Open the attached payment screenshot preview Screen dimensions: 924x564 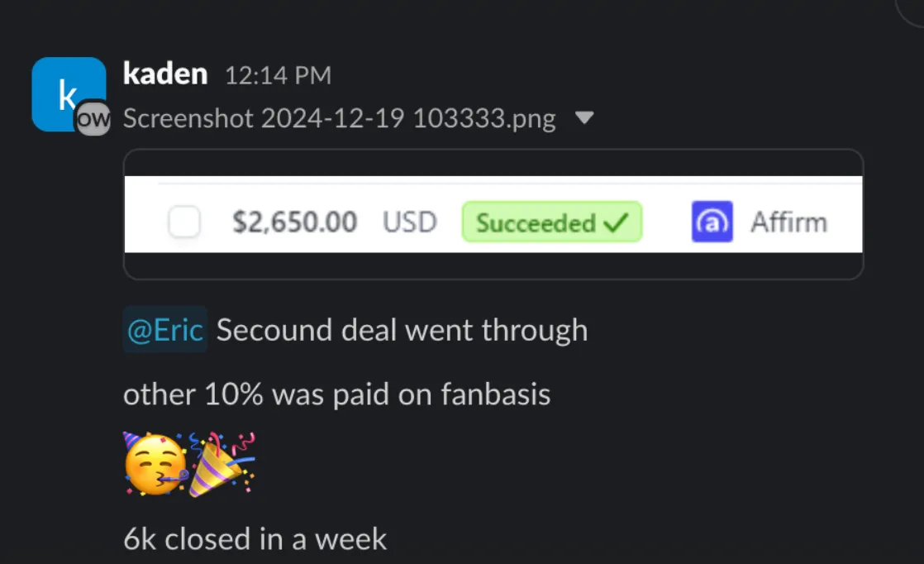click(x=493, y=214)
